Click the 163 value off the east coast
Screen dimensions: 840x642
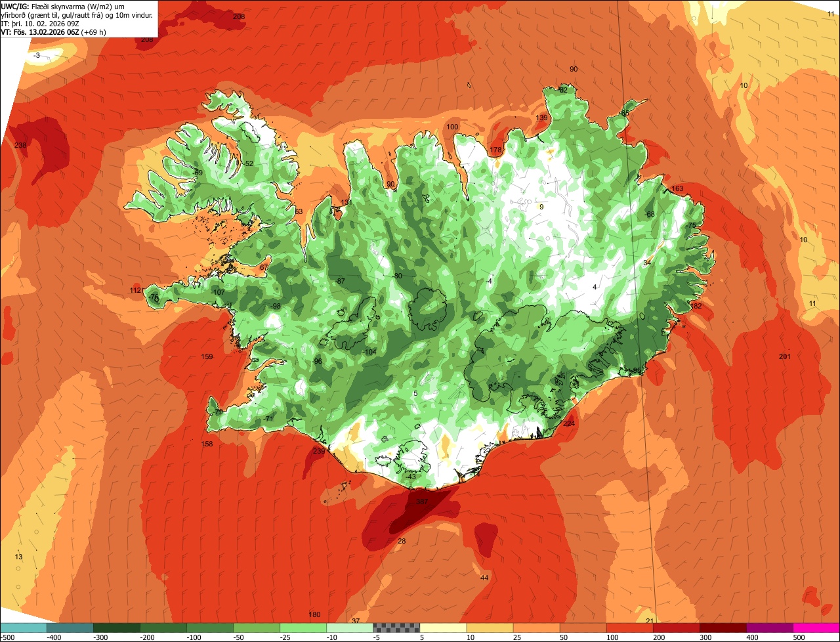677,188
